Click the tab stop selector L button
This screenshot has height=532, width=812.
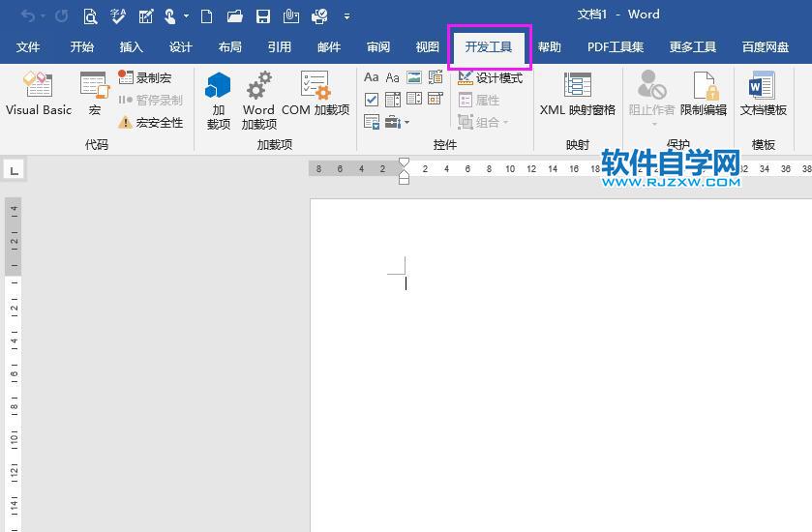point(14,169)
